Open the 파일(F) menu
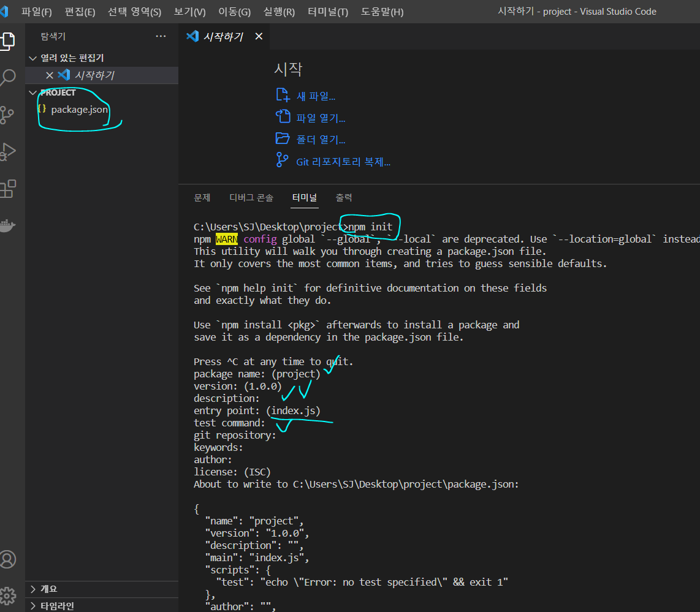Screen dimensions: 700x612 pos(37,12)
